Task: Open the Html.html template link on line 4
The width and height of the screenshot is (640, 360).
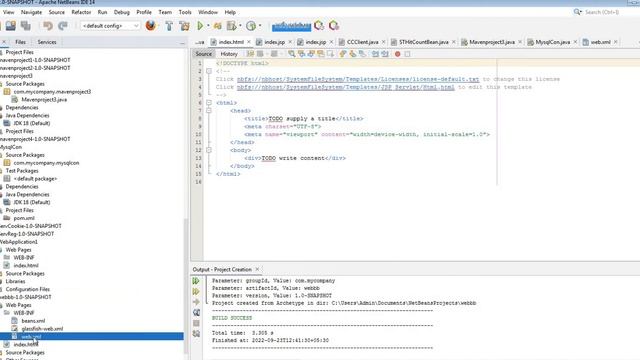Action: pyautogui.click(x=346, y=87)
